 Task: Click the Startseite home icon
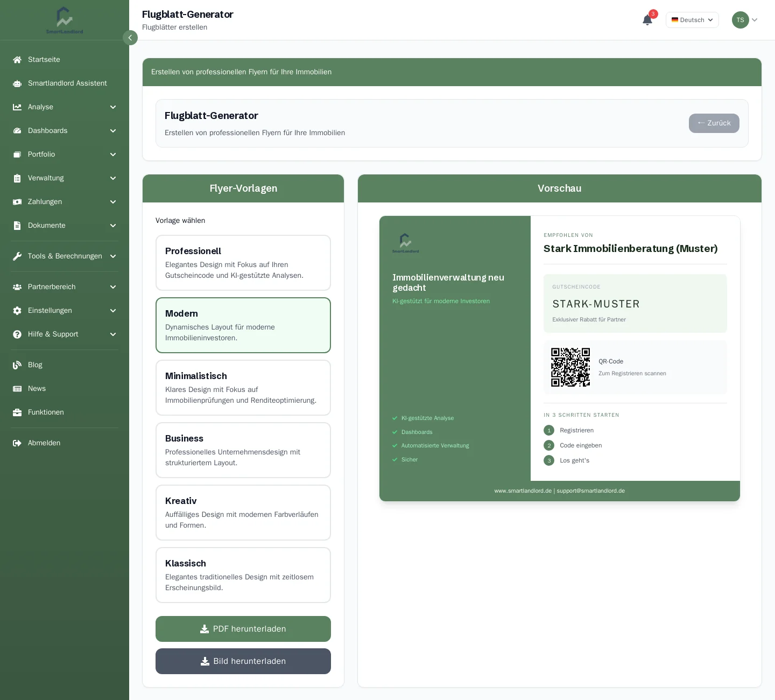tap(17, 60)
